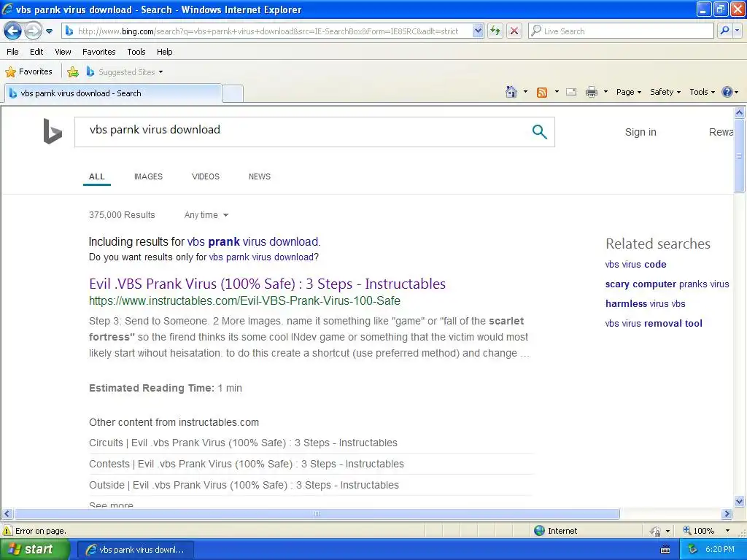Open the File menu
Image resolution: width=747 pixels, height=560 pixels.
click(x=12, y=52)
